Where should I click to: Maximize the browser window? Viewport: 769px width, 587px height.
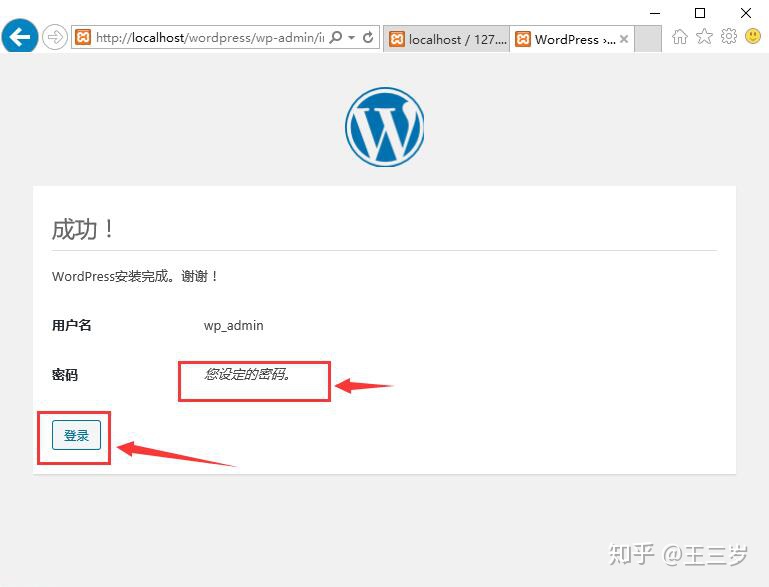700,13
